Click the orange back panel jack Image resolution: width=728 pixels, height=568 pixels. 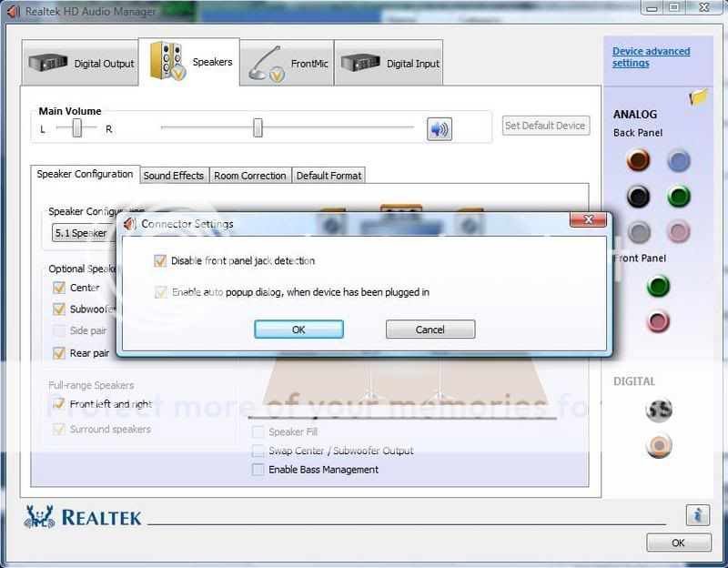pyautogui.click(x=639, y=160)
